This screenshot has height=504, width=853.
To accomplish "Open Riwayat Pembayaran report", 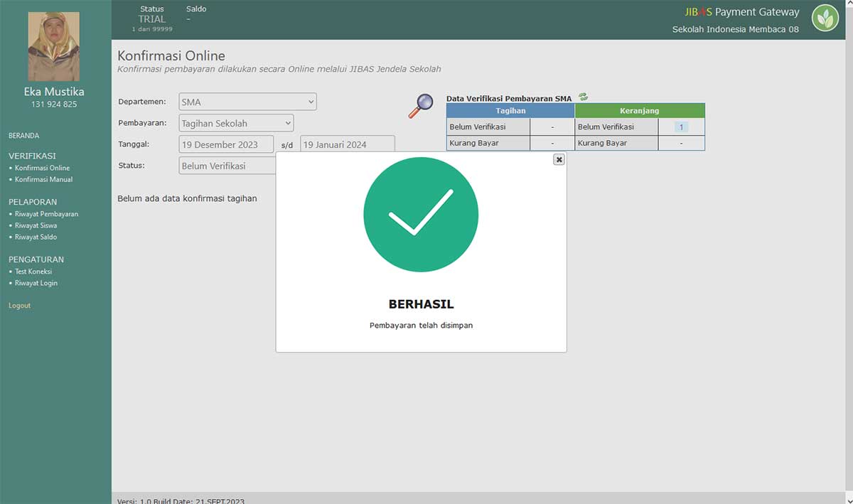I will tap(46, 214).
